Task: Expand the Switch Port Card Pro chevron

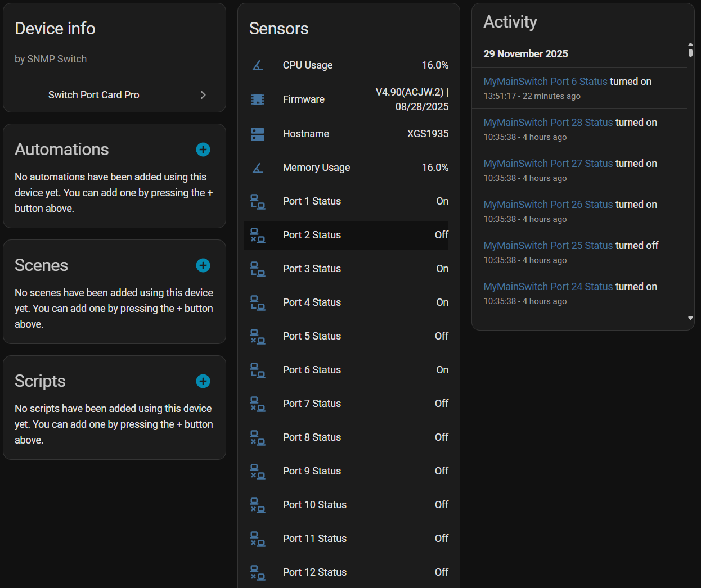Action: pyautogui.click(x=203, y=95)
